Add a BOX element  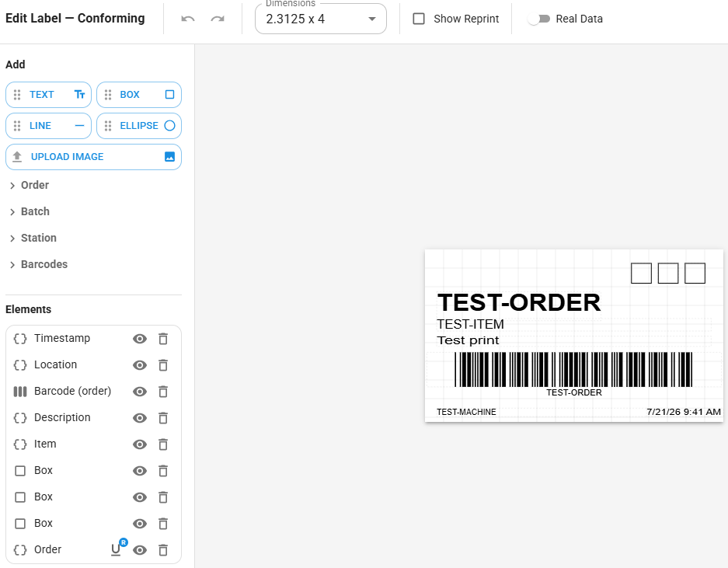click(139, 95)
